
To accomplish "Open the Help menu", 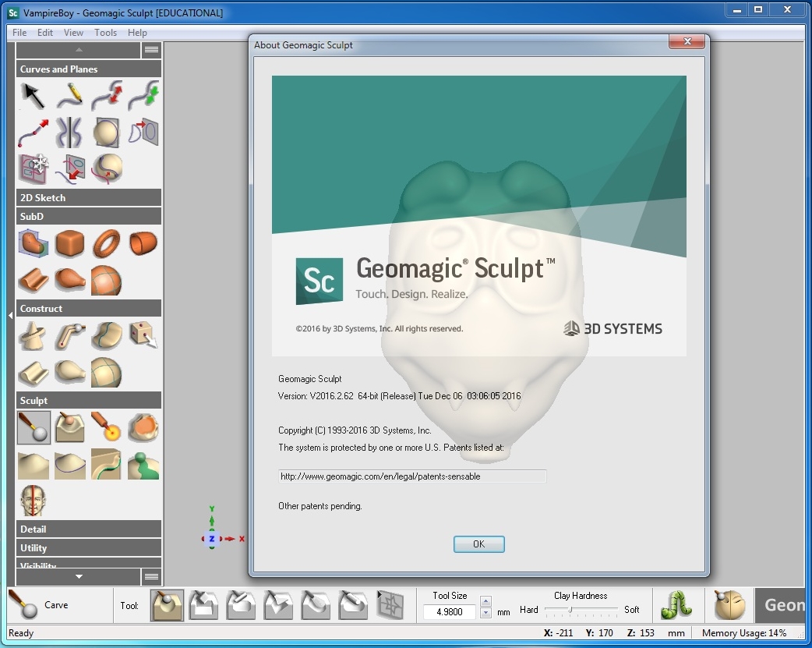I will tap(137, 33).
